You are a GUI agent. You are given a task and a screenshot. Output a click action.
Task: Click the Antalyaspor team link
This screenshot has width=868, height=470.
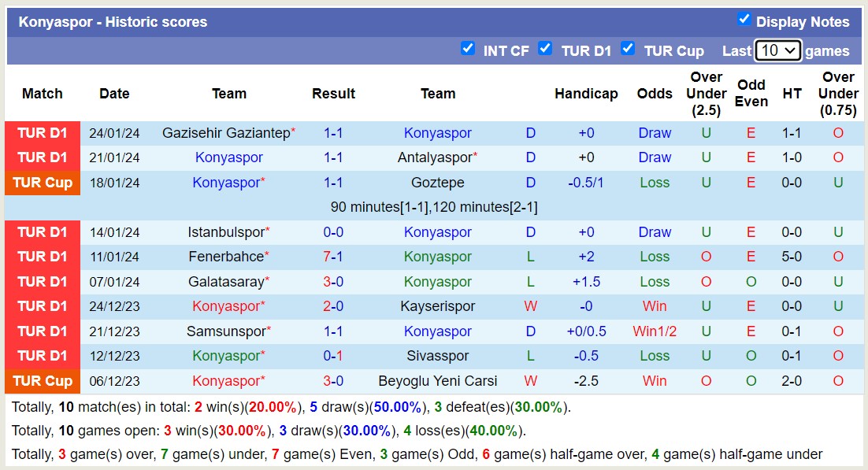point(436,157)
